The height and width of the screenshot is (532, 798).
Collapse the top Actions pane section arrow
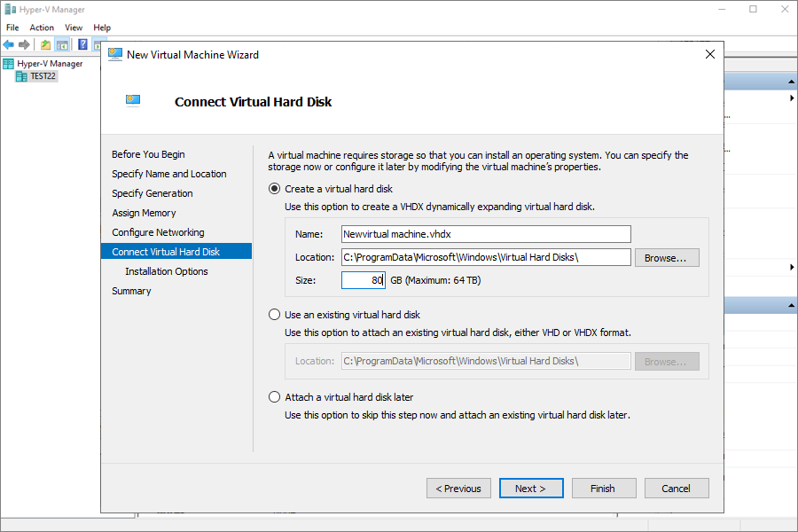pos(792,82)
